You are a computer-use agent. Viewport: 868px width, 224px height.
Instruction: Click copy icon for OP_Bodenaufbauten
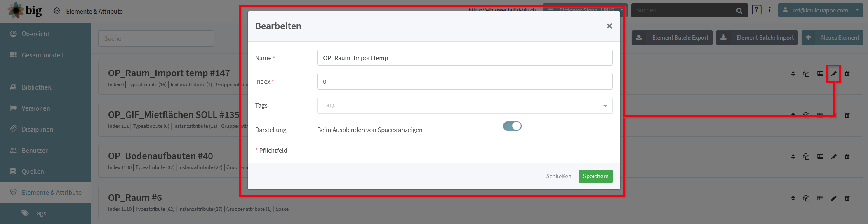click(x=806, y=157)
